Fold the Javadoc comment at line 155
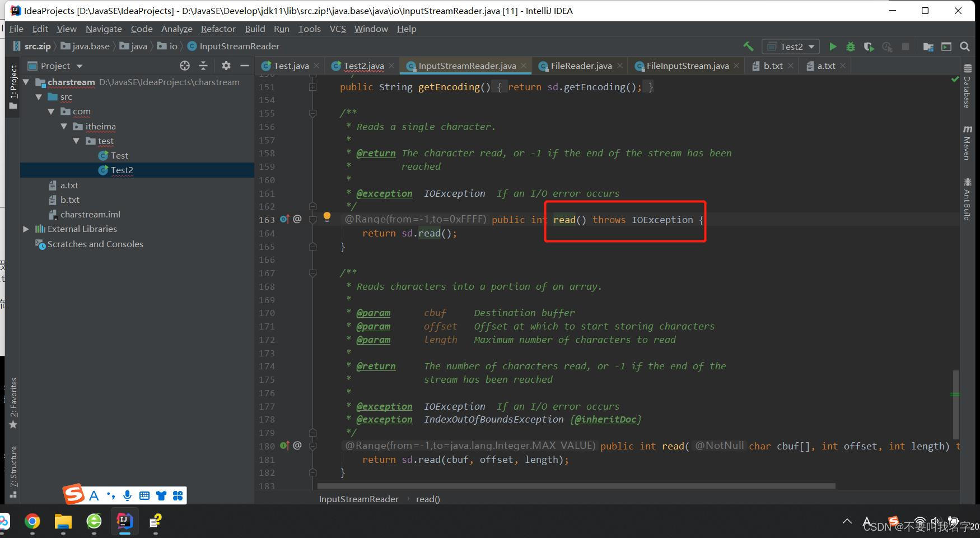Viewport: 980px width, 538px height. pos(313,113)
